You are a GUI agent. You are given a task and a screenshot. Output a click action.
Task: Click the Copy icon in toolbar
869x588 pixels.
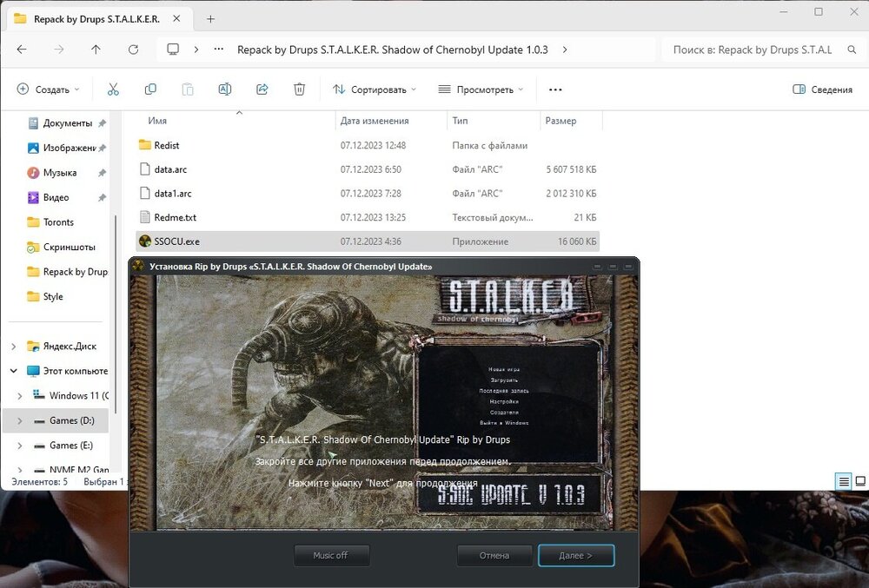pos(150,89)
